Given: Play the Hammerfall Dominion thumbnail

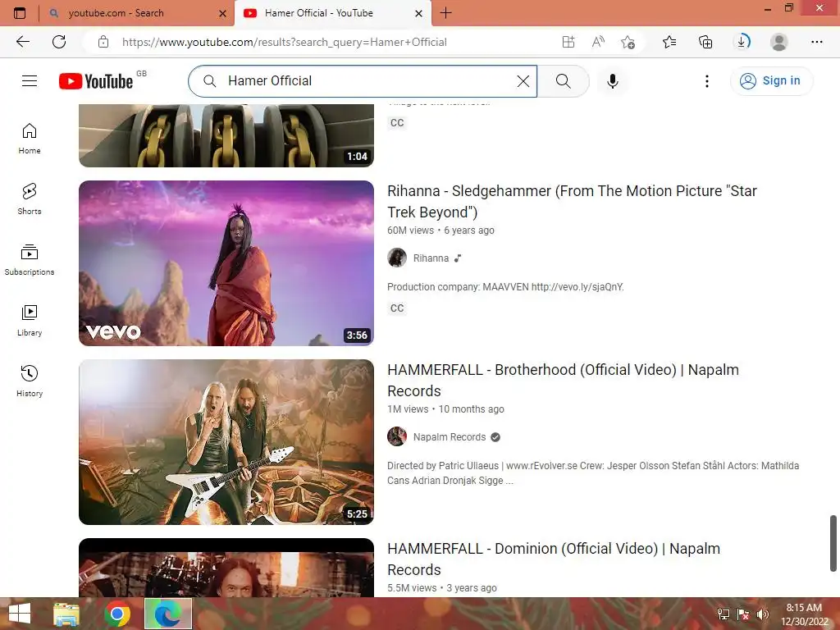Looking at the screenshot, I should coord(226,568).
